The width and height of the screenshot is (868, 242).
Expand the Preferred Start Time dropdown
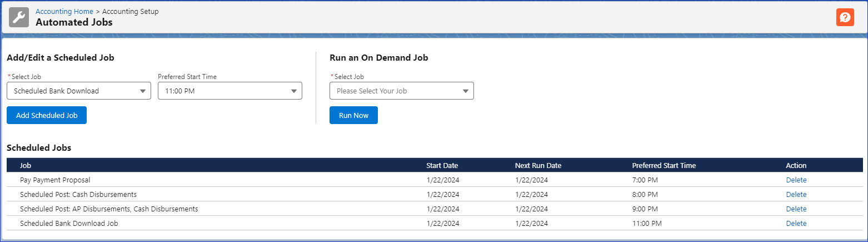coord(230,91)
